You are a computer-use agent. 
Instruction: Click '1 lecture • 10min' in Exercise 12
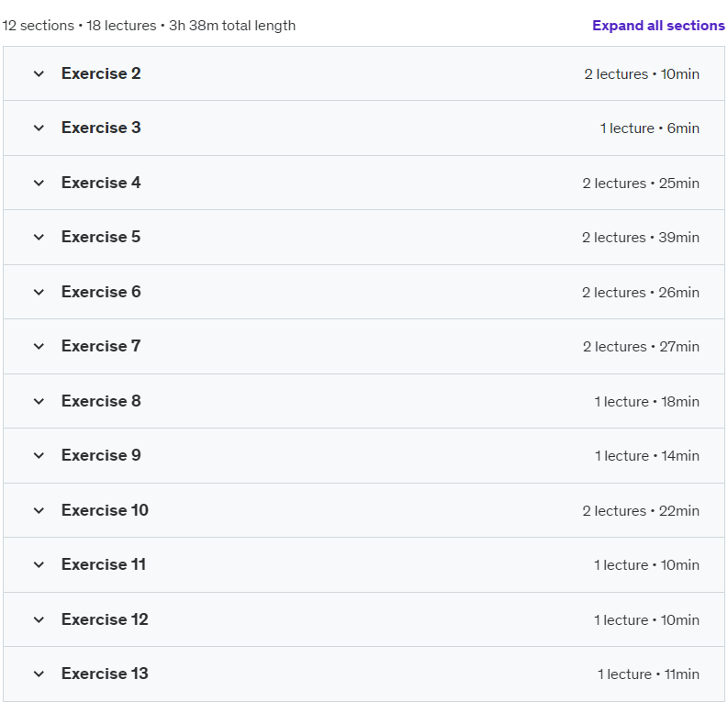point(646,620)
